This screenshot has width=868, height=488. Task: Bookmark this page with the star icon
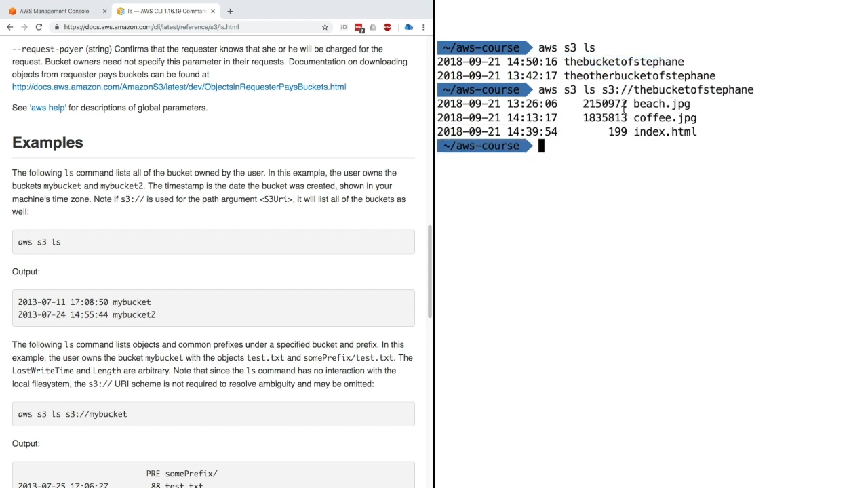coord(325,27)
